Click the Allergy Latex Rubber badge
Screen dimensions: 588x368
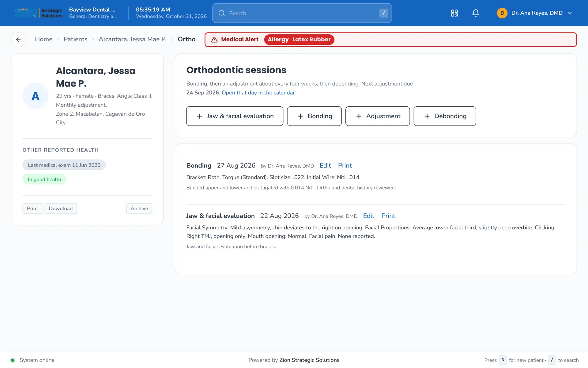pyautogui.click(x=299, y=40)
